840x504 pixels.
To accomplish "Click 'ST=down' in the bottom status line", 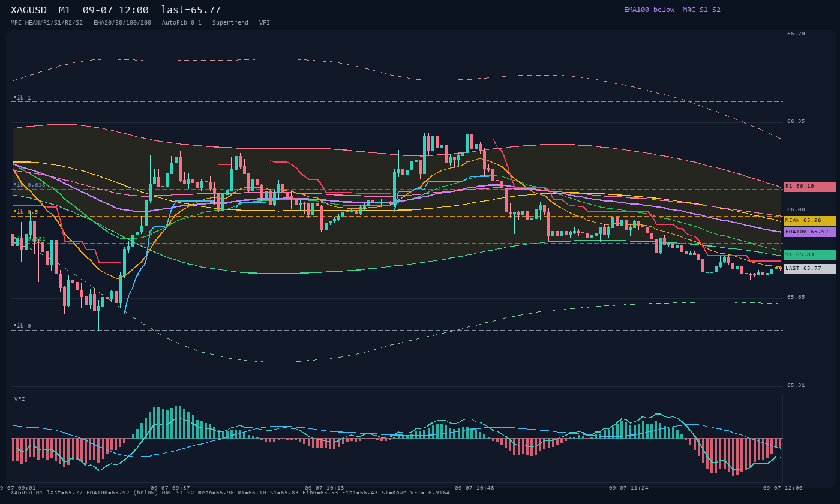I will pyautogui.click(x=394, y=493).
